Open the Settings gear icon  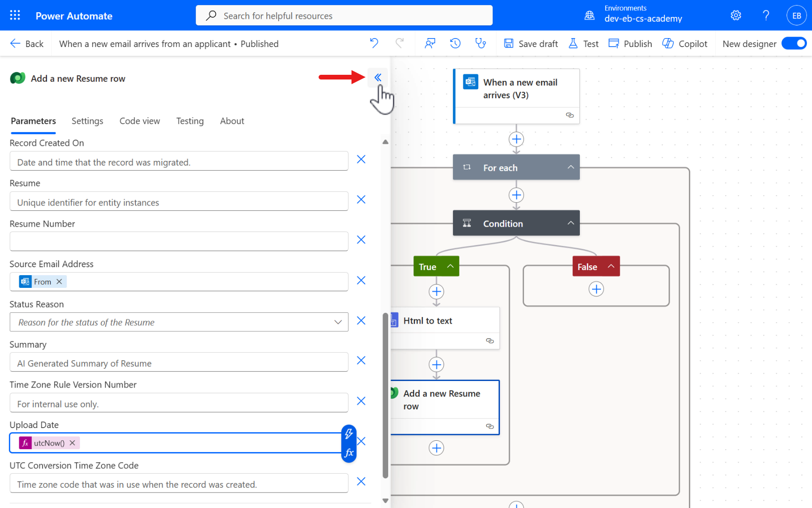click(x=736, y=16)
